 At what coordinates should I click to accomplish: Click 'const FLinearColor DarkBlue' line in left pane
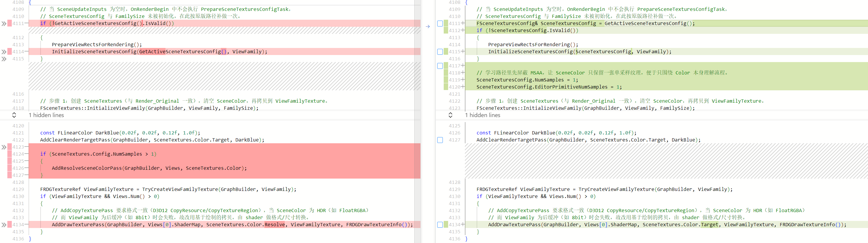click(120, 133)
